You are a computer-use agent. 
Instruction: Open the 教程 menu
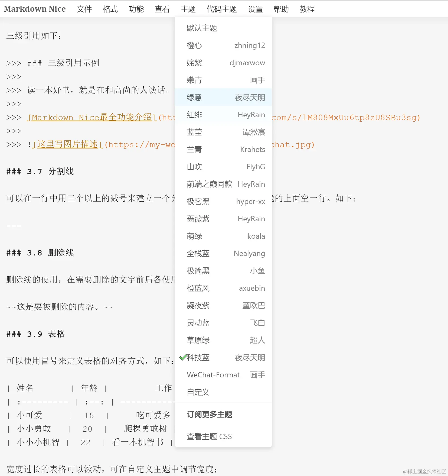point(307,9)
